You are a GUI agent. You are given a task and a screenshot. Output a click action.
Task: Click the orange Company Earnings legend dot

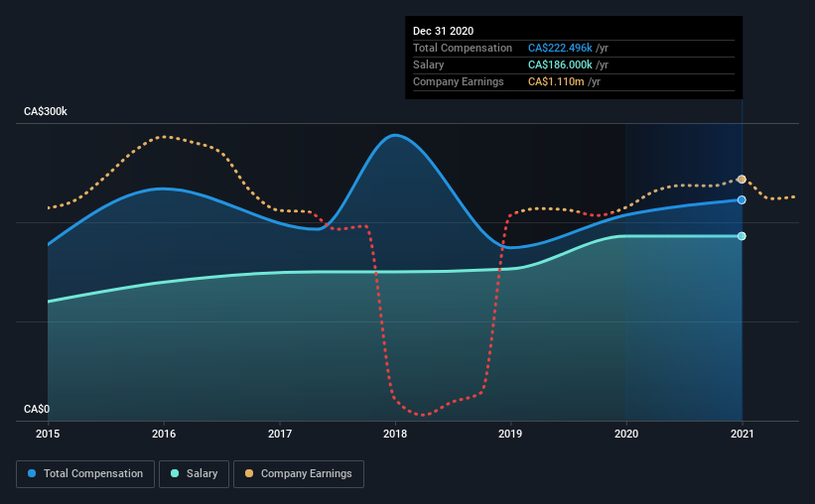coord(249,473)
